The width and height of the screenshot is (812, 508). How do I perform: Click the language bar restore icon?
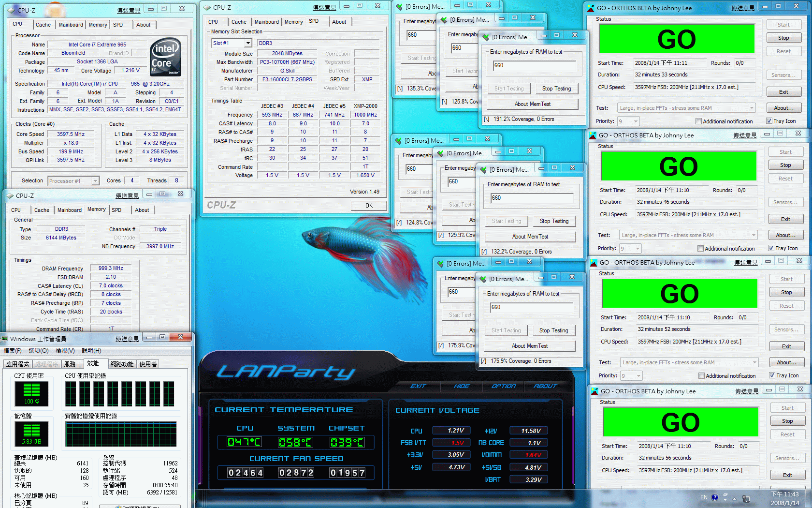(725, 494)
